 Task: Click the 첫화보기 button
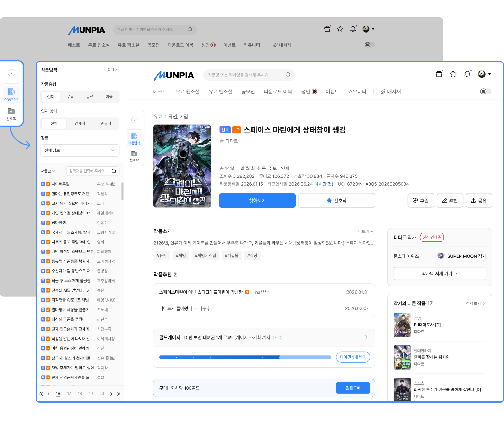(x=257, y=201)
